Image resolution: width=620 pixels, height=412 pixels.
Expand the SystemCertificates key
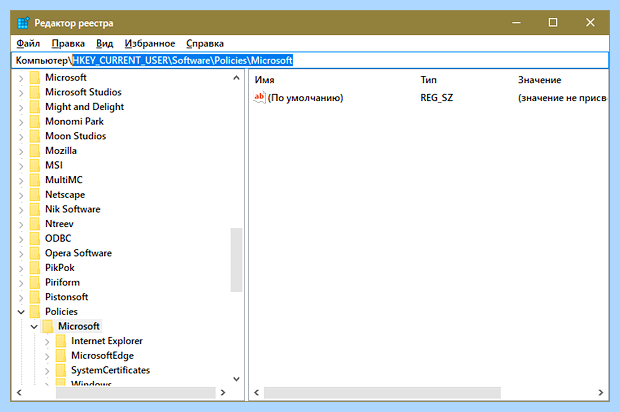[47, 371]
